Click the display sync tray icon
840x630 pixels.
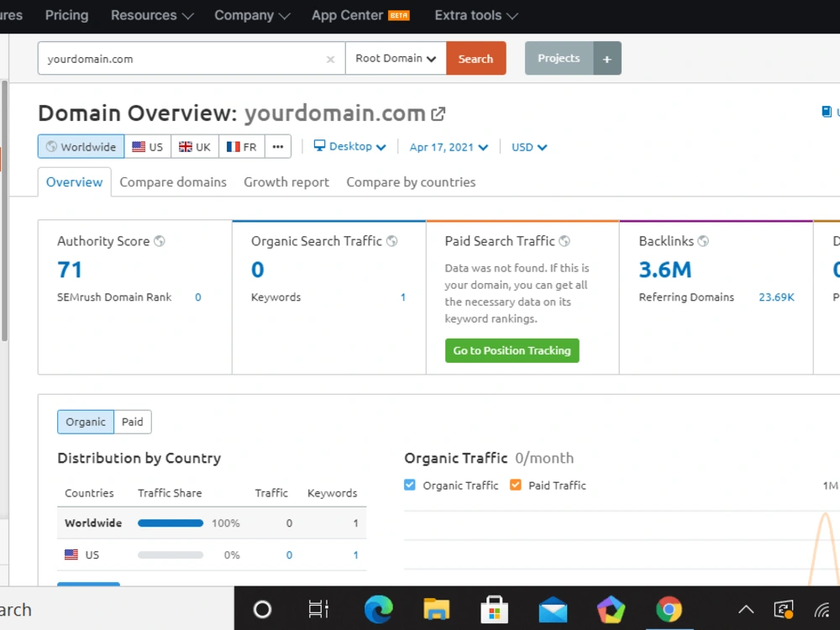784,609
